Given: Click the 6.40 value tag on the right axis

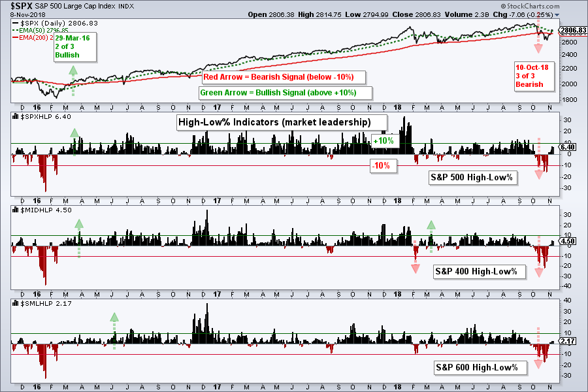Looking at the screenshot, I should click(568, 148).
